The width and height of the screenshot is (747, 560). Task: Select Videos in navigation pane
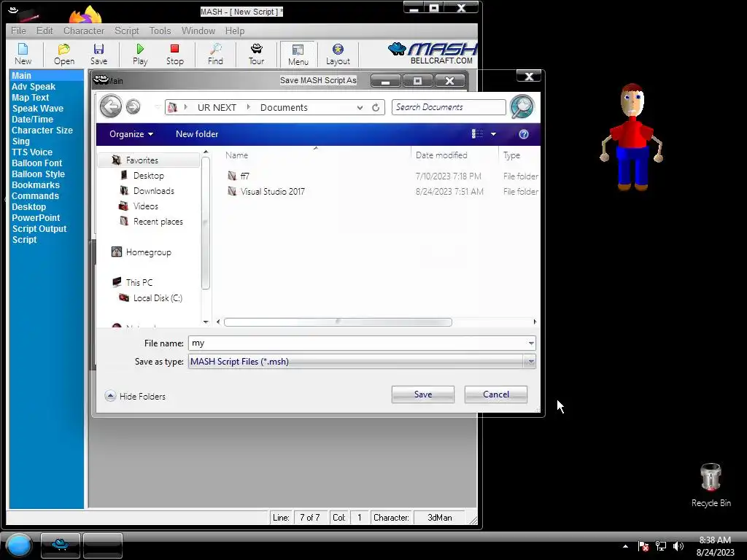coord(145,206)
